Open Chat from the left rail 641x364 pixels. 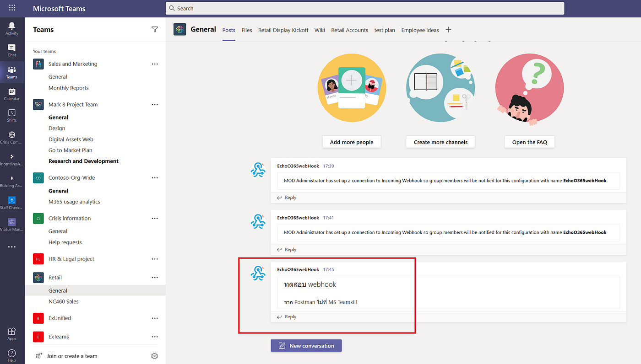click(x=11, y=50)
